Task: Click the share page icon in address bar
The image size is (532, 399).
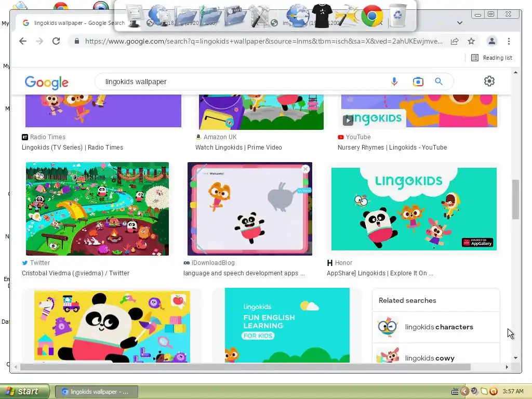Action: (x=455, y=42)
